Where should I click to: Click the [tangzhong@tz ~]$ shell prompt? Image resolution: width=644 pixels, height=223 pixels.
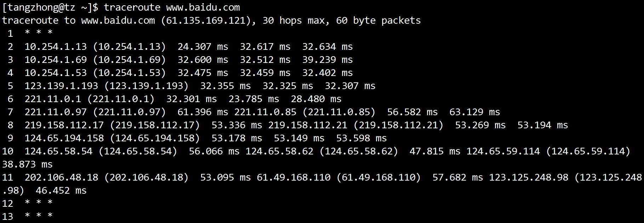50,7
